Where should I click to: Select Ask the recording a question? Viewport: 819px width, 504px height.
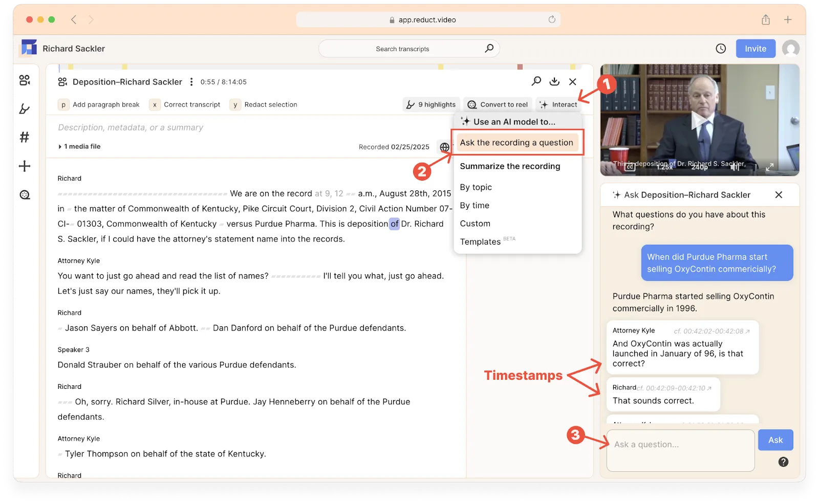coord(516,143)
